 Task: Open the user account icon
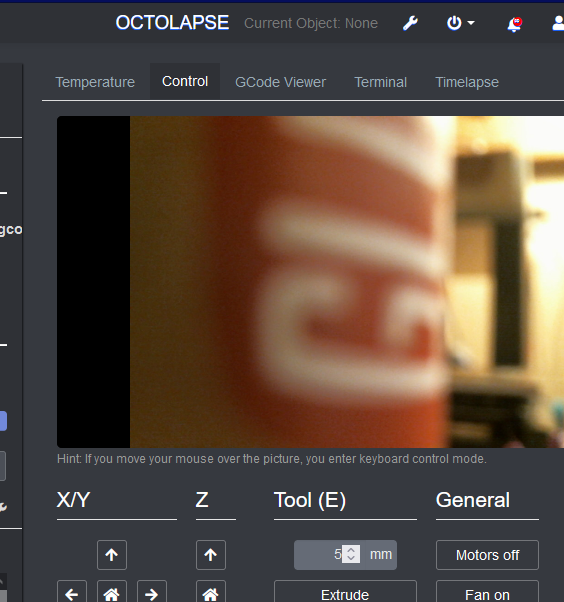coord(558,23)
